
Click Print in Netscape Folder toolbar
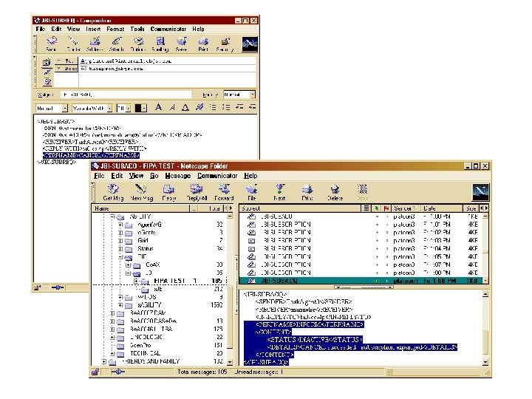coord(307,193)
